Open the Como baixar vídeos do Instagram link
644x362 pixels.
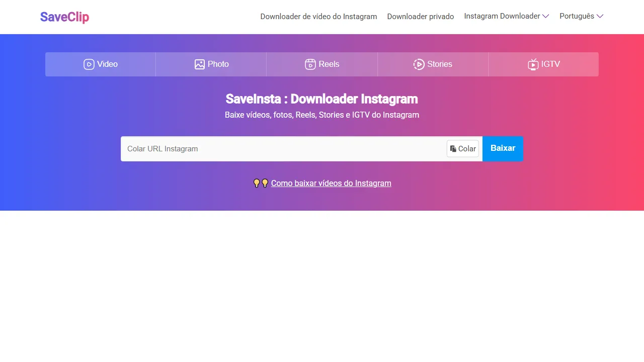pos(331,183)
